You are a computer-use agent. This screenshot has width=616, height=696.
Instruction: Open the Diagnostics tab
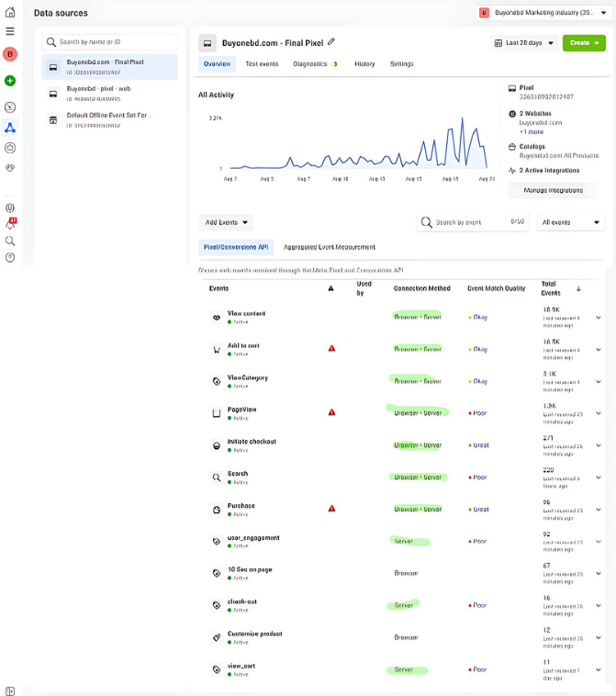(x=315, y=64)
